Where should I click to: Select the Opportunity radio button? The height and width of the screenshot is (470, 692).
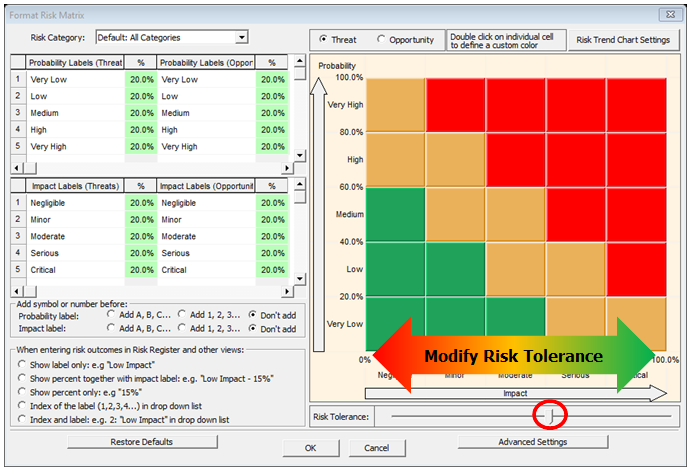[380, 39]
